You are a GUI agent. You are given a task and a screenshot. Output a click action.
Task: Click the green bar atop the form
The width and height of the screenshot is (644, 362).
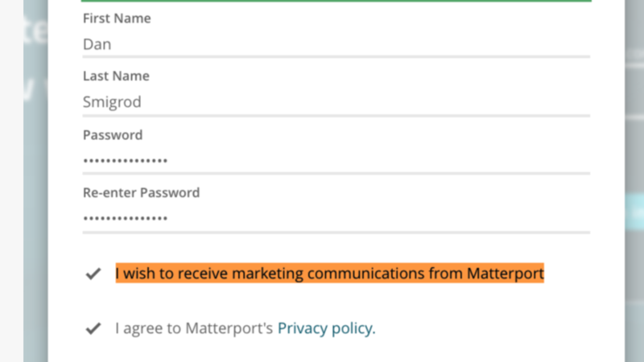[x=336, y=1]
